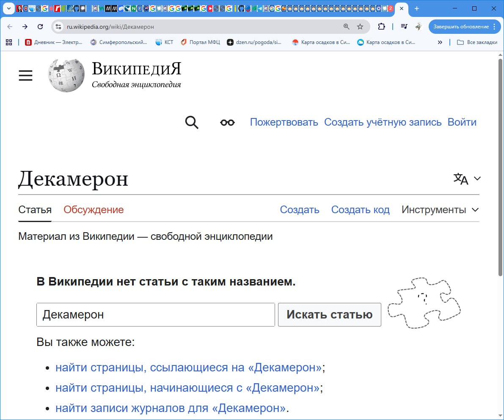
Task: Open appearance settings glasses icon
Action: tap(227, 123)
